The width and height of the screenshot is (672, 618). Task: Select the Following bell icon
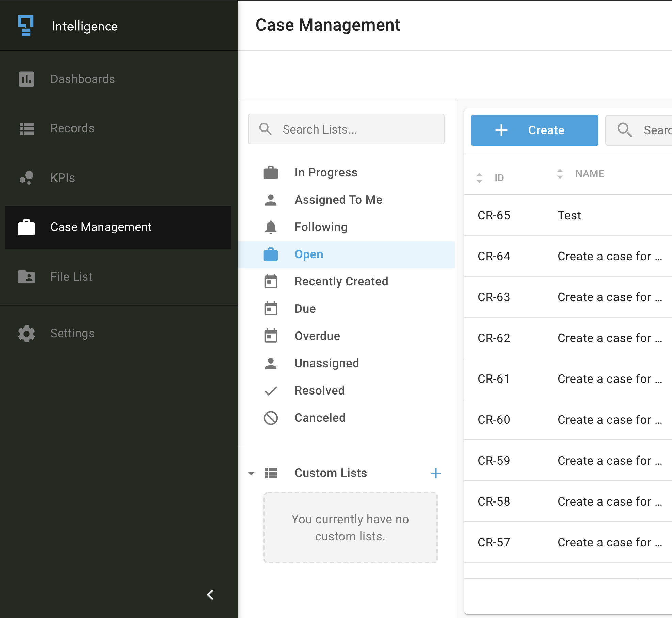click(x=271, y=227)
